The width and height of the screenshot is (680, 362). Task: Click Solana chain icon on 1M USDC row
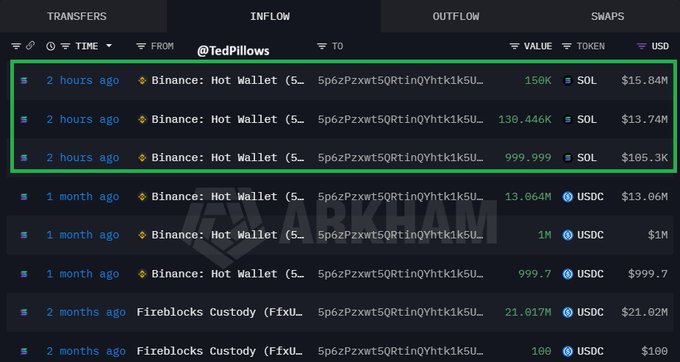(x=24, y=235)
